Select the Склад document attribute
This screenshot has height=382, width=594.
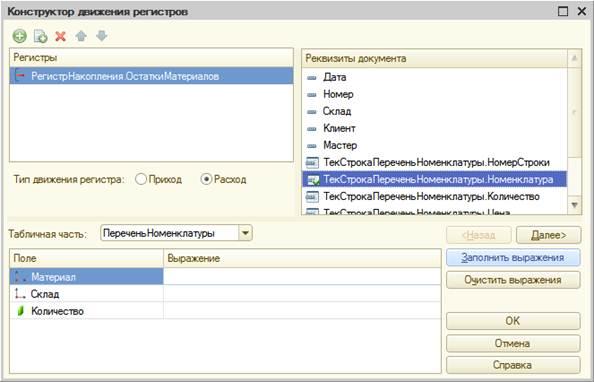pyautogui.click(x=435, y=111)
